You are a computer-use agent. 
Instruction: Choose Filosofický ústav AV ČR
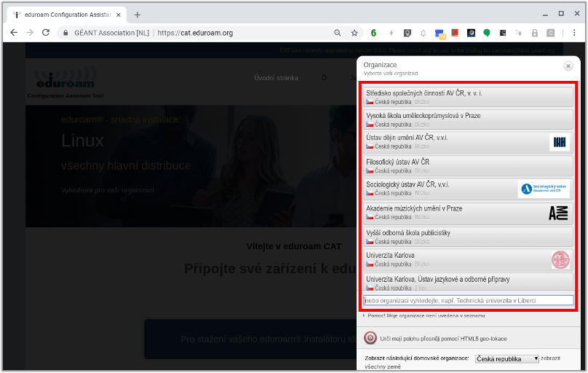(468, 166)
